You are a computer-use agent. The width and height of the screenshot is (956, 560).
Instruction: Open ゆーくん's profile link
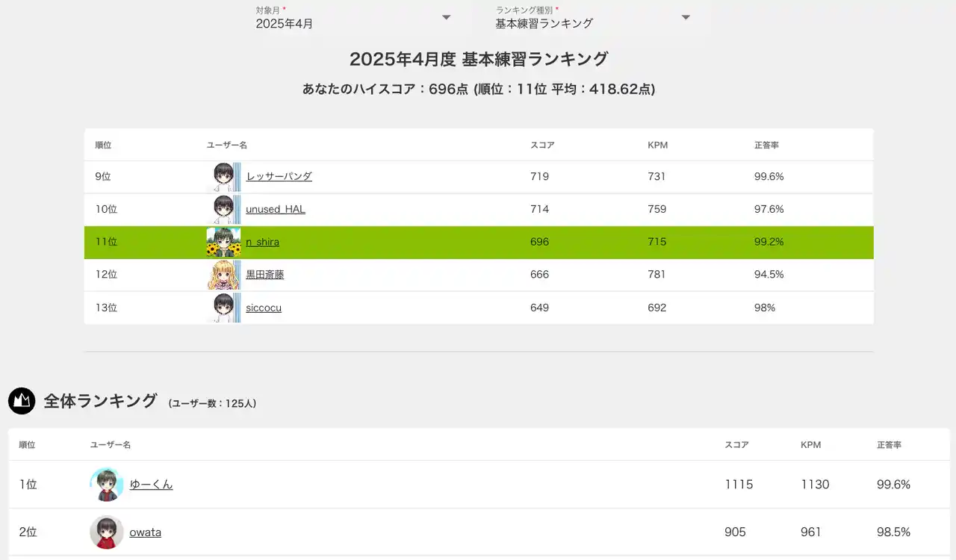151,485
